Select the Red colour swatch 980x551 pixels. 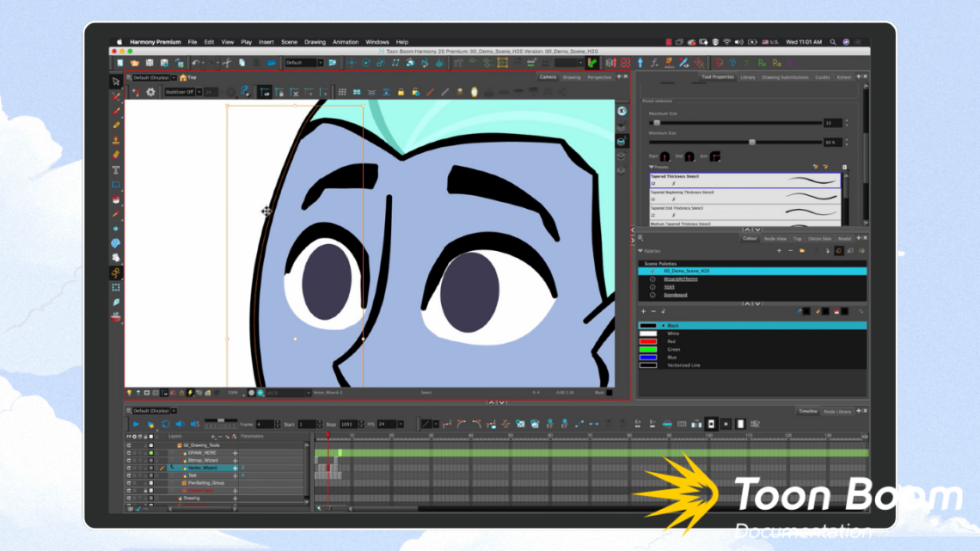click(648, 342)
